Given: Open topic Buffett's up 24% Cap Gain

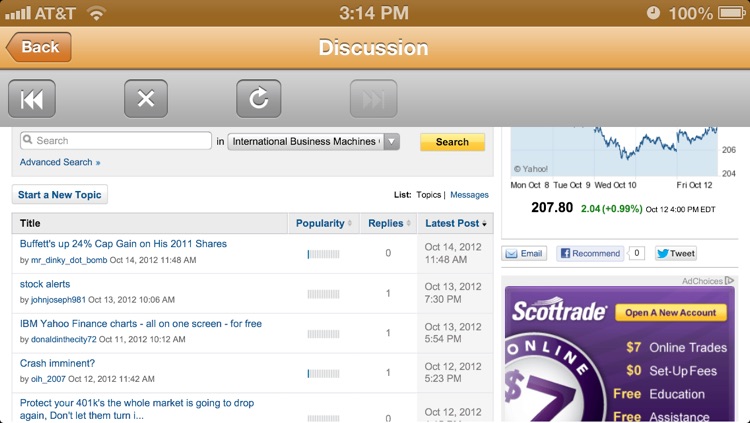Looking at the screenshot, I should click(123, 244).
